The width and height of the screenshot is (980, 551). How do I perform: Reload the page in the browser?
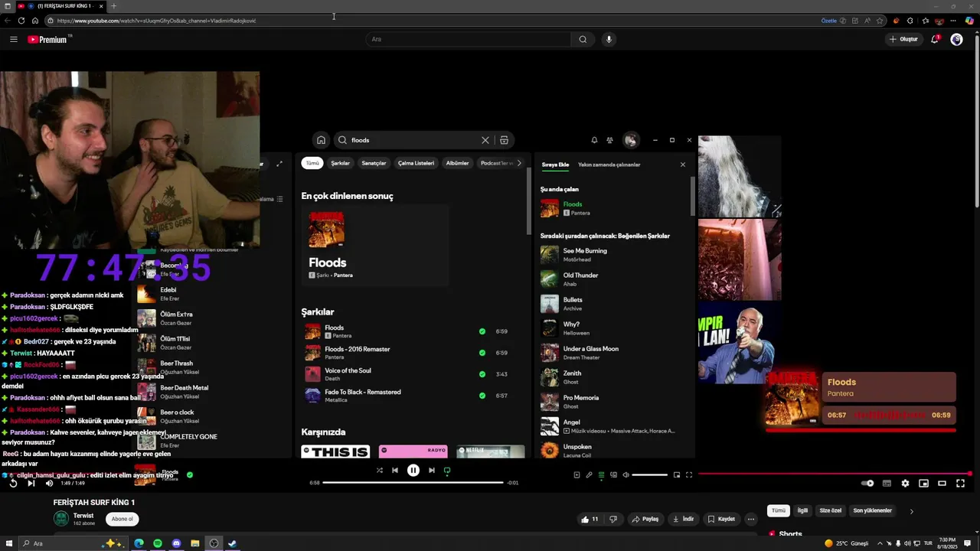click(21, 21)
